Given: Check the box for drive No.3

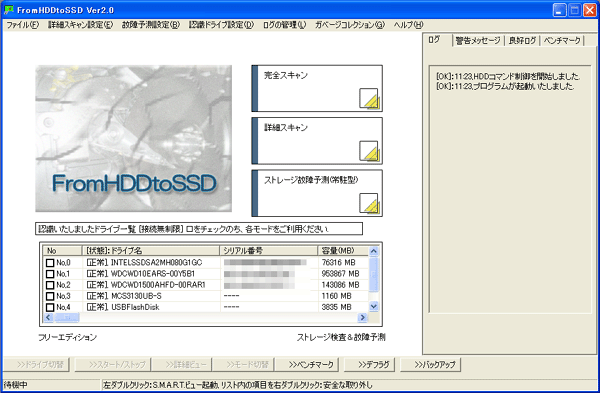Looking at the screenshot, I should pos(50,296).
